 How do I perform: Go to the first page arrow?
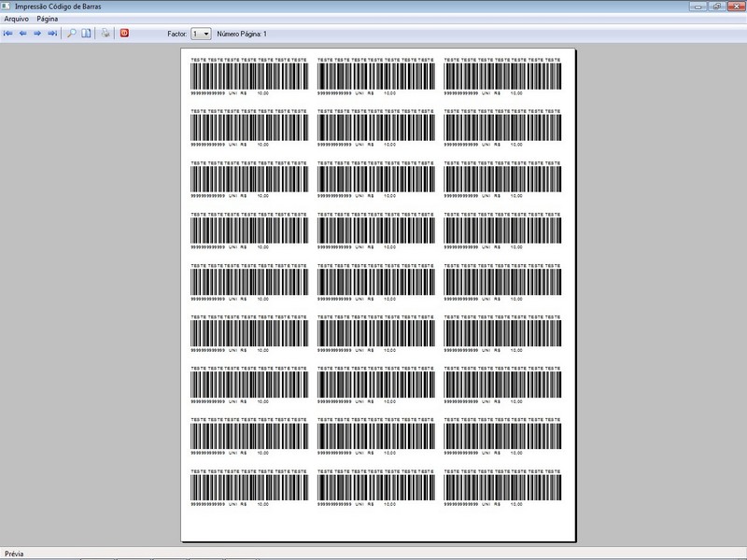pyautogui.click(x=8, y=34)
